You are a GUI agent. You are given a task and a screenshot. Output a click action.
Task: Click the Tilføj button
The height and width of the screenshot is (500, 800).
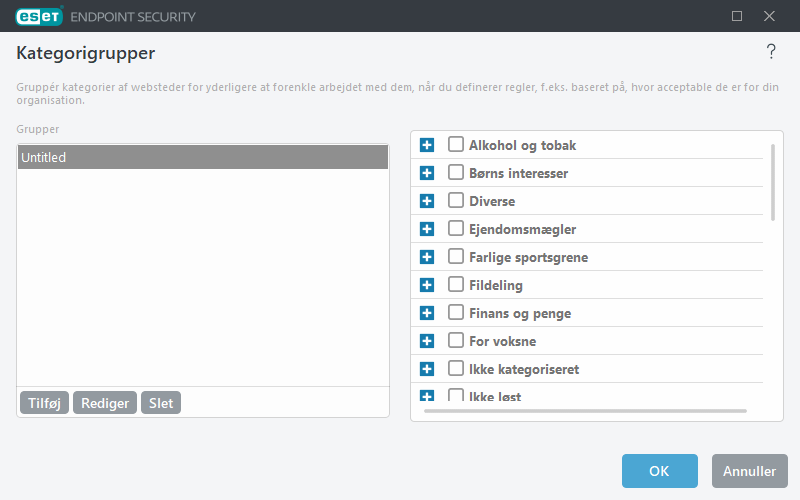[44, 403]
